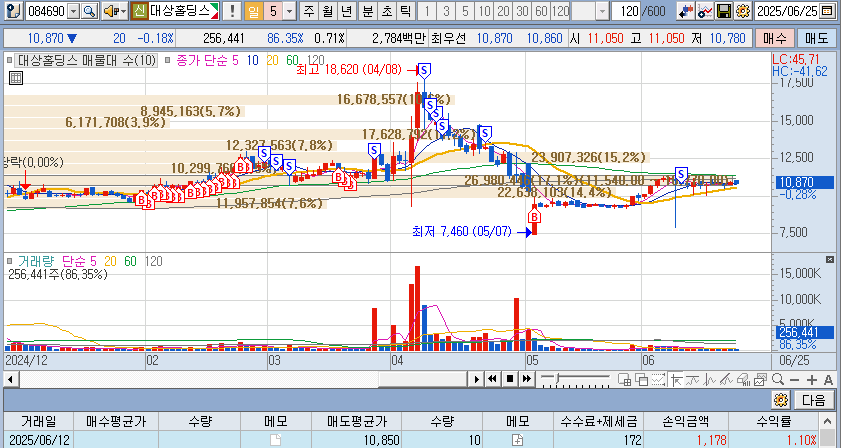Click the 거래일 column header
Image resolution: width=841 pixels, height=448 pixels.
[38, 421]
